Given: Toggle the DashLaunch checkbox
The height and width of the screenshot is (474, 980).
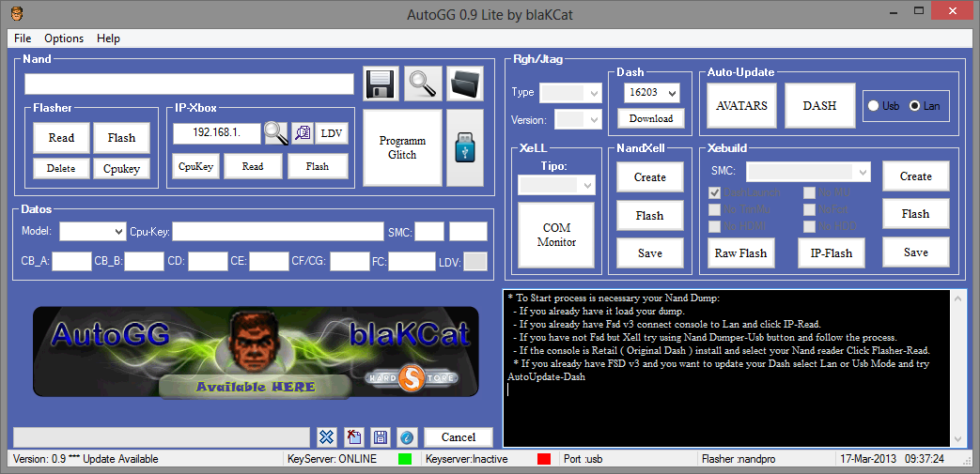Looking at the screenshot, I should point(716,192).
